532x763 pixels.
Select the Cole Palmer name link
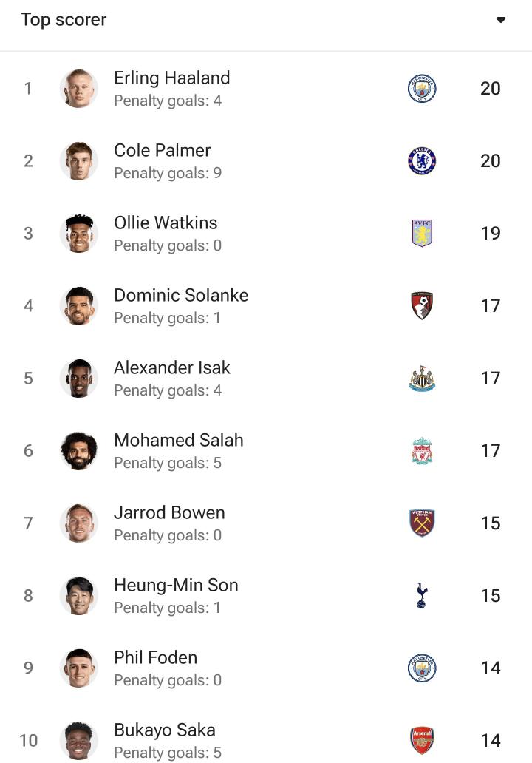click(162, 150)
